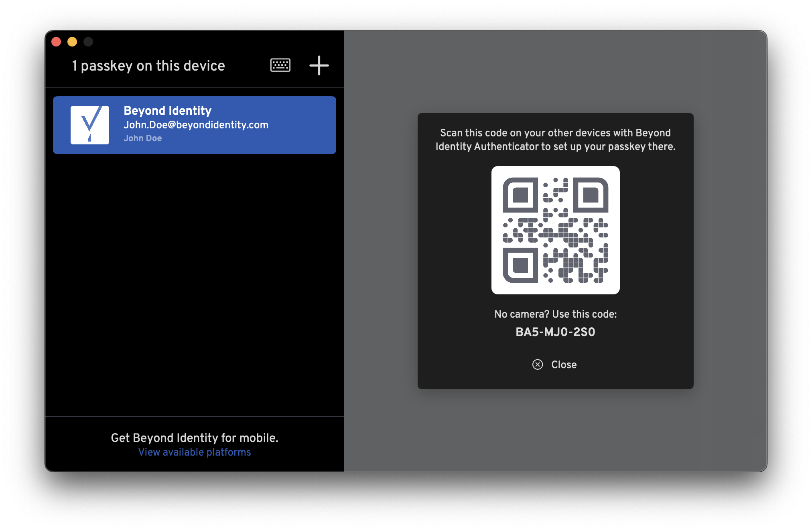Select the John.Doe@beyondidentity.com passkey entry

[197, 125]
